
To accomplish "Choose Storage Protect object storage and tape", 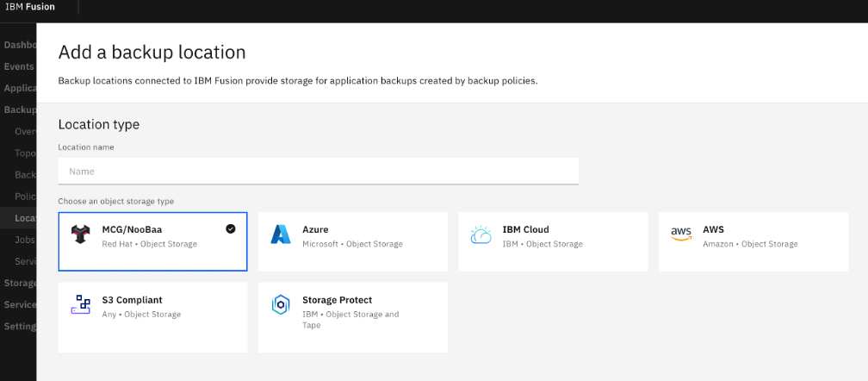I will [352, 316].
